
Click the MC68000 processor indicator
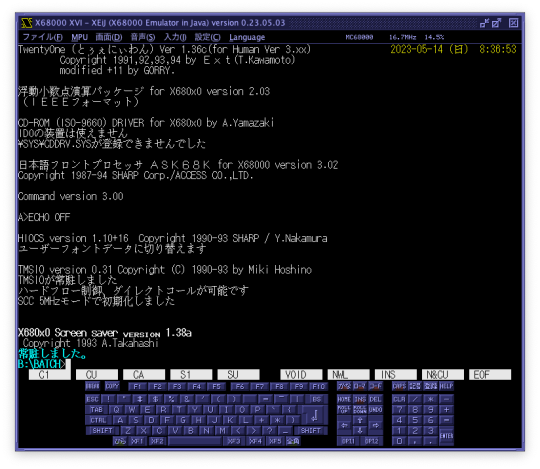click(359, 37)
